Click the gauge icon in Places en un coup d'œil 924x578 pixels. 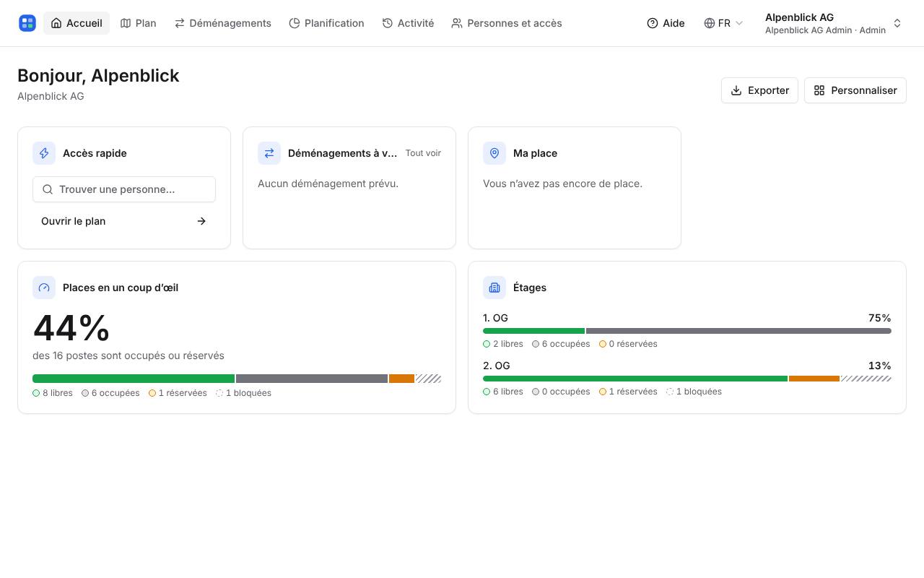click(x=44, y=288)
